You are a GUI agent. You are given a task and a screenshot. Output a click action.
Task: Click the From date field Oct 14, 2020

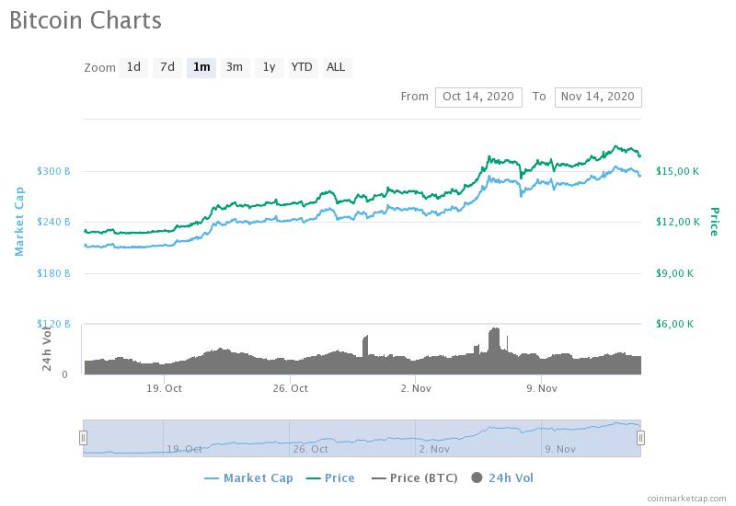tap(478, 97)
